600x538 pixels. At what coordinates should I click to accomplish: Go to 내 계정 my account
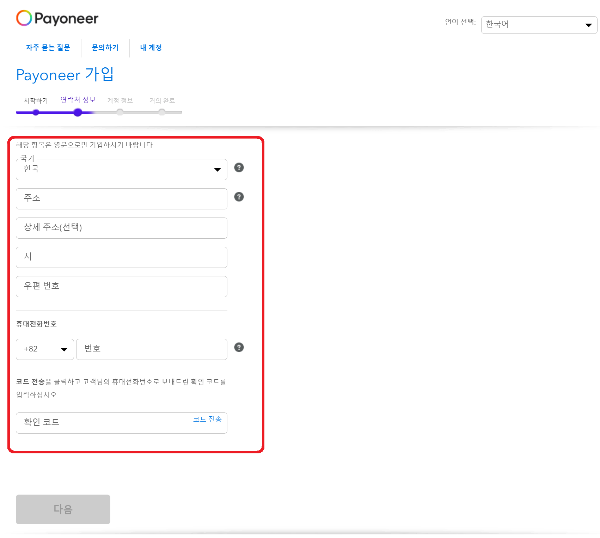tap(151, 47)
